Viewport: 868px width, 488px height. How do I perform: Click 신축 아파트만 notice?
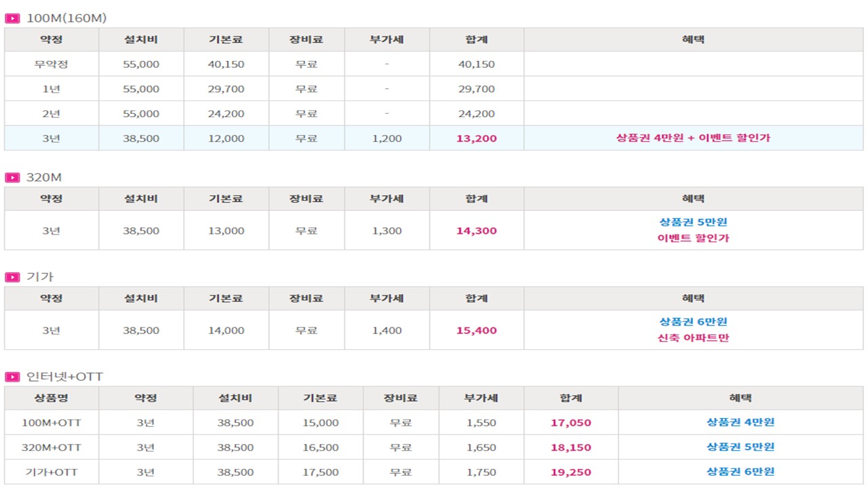pyautogui.click(x=693, y=338)
